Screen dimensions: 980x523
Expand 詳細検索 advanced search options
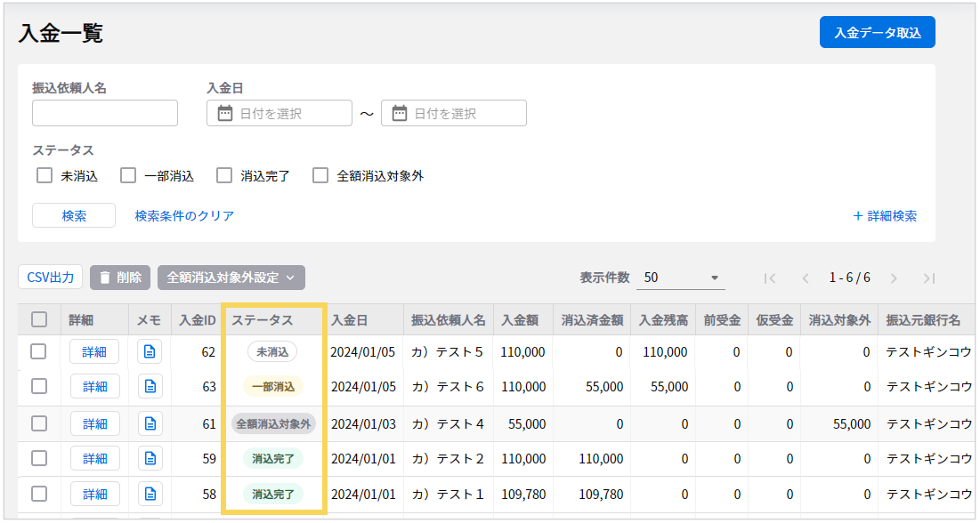point(885,216)
